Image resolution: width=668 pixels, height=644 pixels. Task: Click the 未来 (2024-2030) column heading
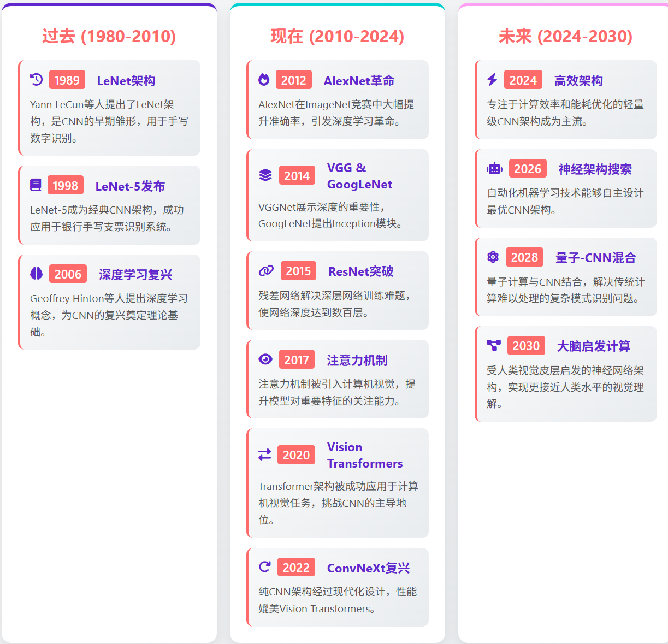[566, 36]
